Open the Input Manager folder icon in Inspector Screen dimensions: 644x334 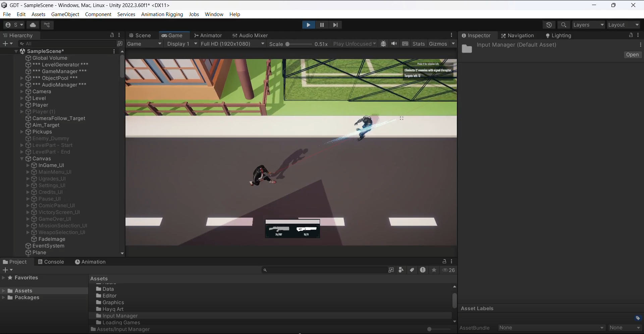click(467, 49)
